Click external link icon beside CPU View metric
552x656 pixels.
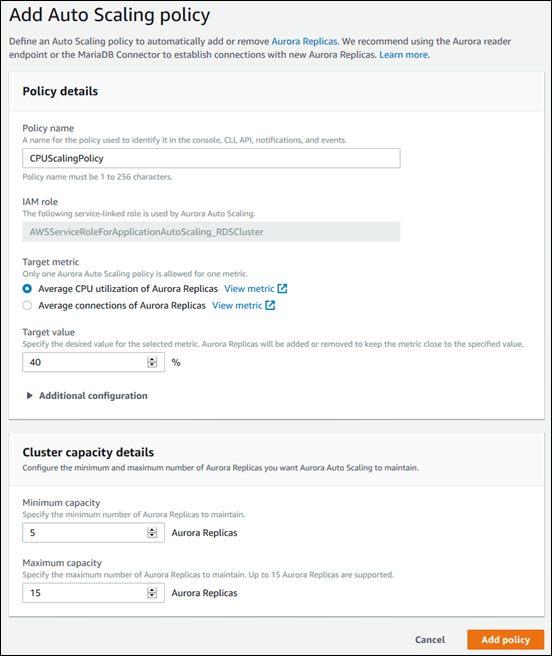click(282, 289)
